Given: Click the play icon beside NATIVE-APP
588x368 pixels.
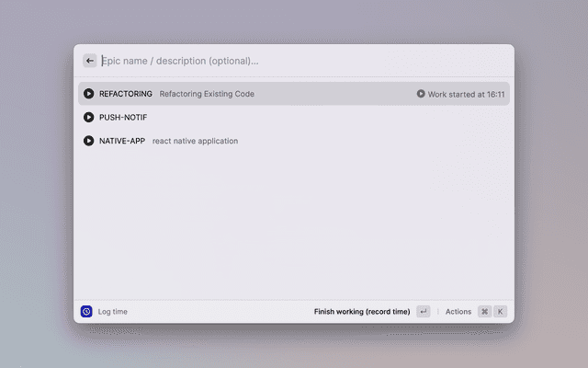Looking at the screenshot, I should [x=89, y=141].
